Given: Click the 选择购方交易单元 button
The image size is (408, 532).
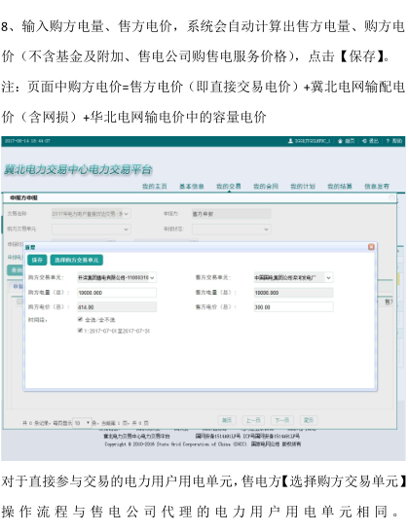Looking at the screenshot, I should (76, 260).
